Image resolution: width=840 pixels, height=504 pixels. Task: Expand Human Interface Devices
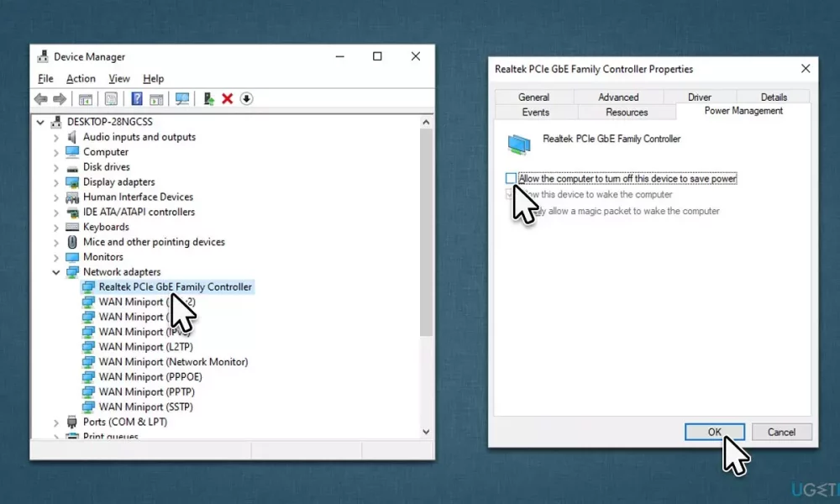pos(55,197)
